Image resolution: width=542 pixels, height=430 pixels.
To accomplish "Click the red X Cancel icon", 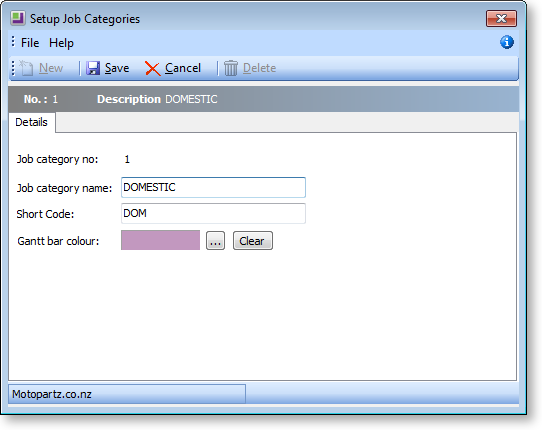I will point(152,68).
